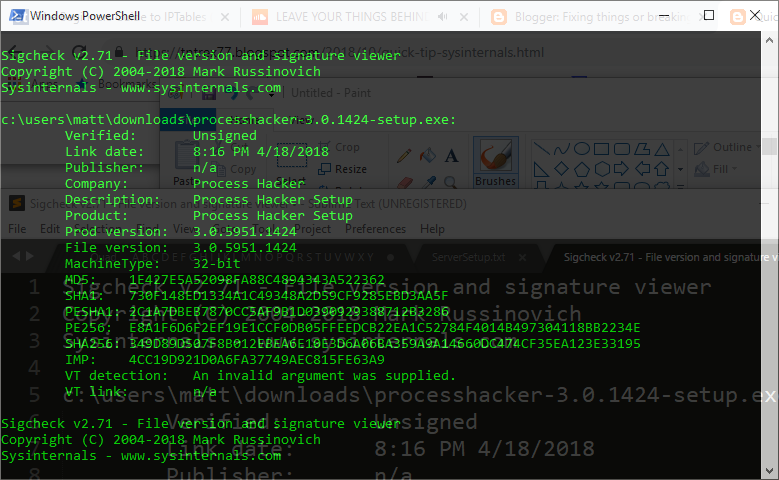Image resolution: width=779 pixels, height=480 pixels.
Task: Go to next tab arrow in Sublime
Action: 30,256
